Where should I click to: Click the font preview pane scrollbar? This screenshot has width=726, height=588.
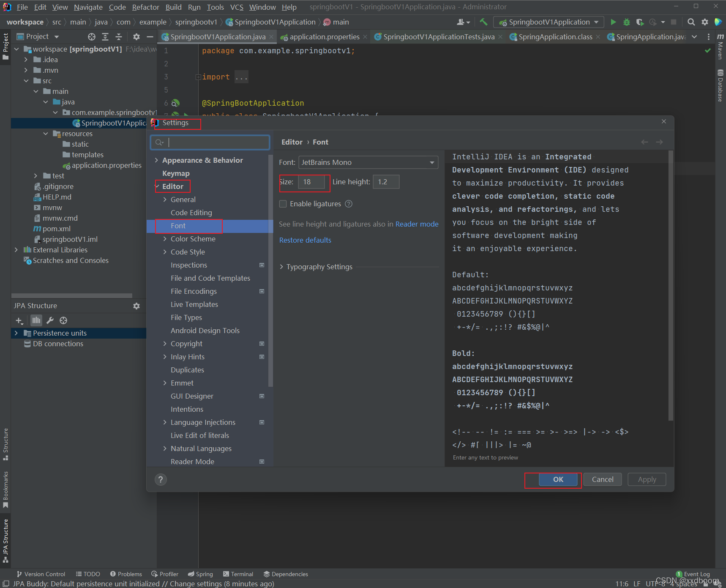[671, 286]
